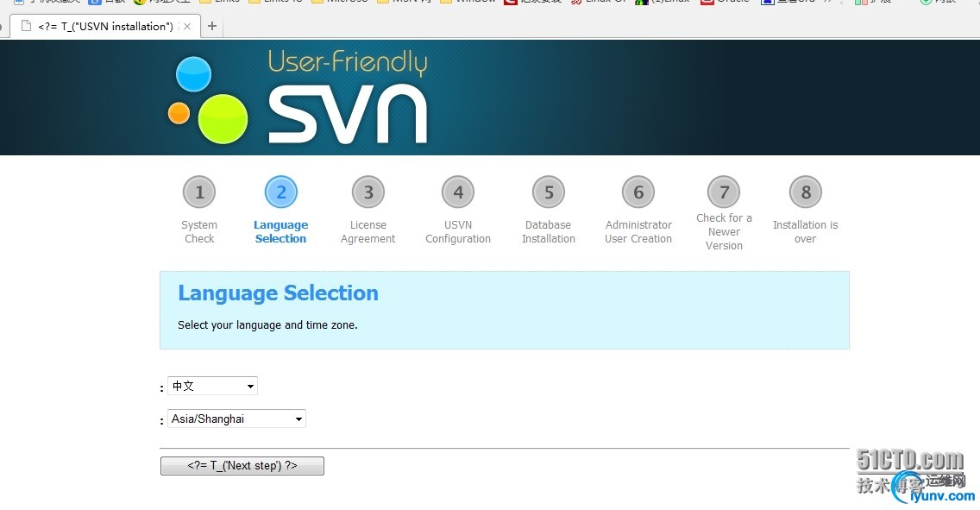Close the USVN installation tab
The image size is (980, 510).
pos(187,26)
